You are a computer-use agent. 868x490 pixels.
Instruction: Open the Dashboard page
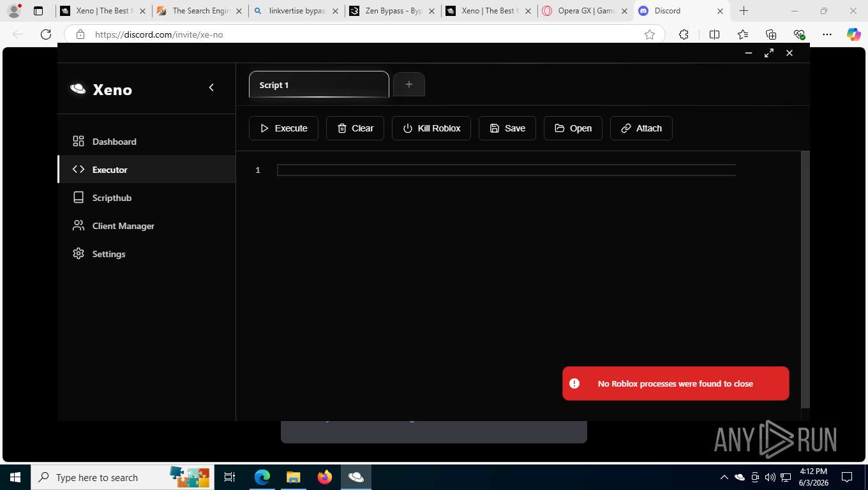[x=147, y=142]
